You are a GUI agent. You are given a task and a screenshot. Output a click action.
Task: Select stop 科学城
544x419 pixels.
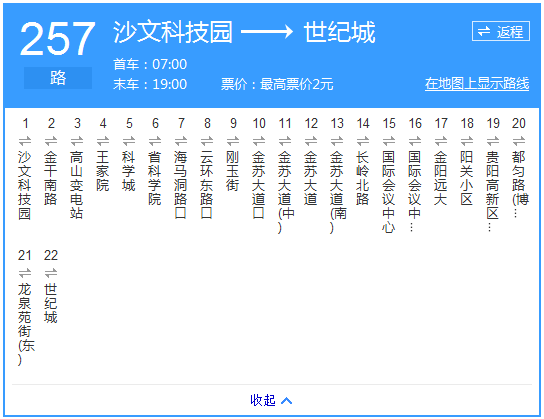(129, 171)
